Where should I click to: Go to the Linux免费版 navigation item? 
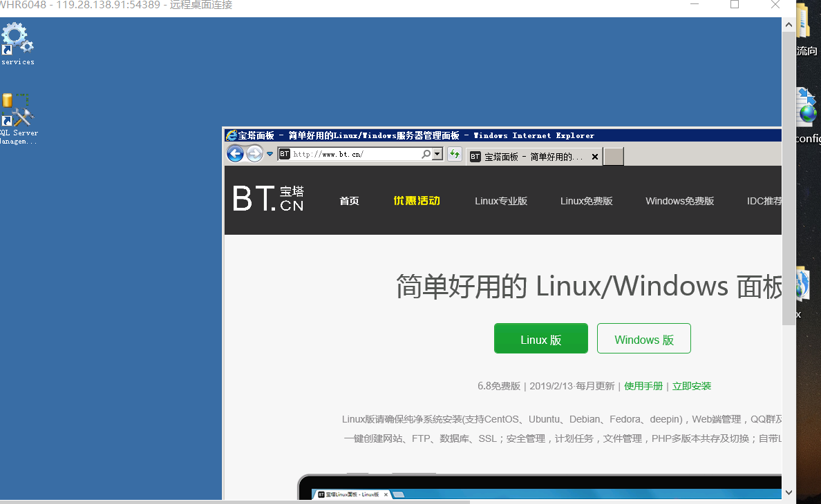(x=587, y=201)
